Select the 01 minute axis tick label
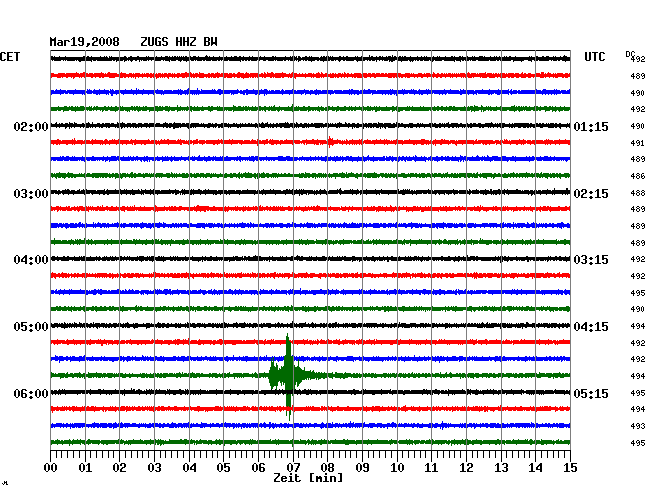This screenshot has height=494, width=650. pos(85,468)
